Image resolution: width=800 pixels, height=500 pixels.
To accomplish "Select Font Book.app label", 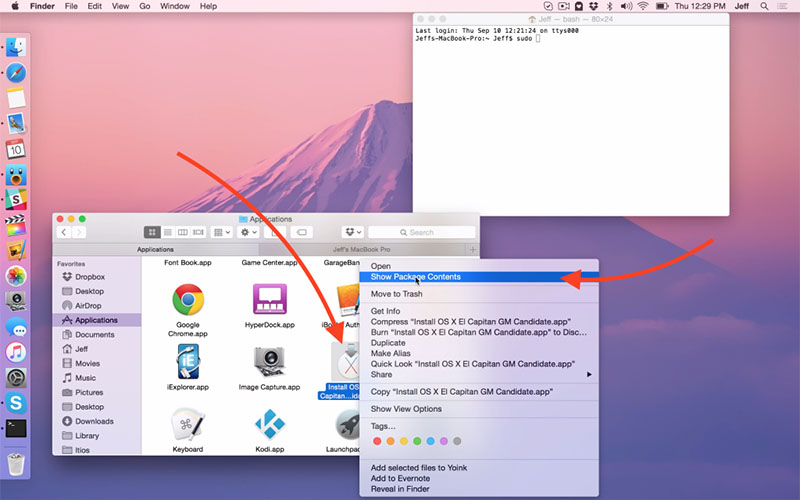I will 188,263.
